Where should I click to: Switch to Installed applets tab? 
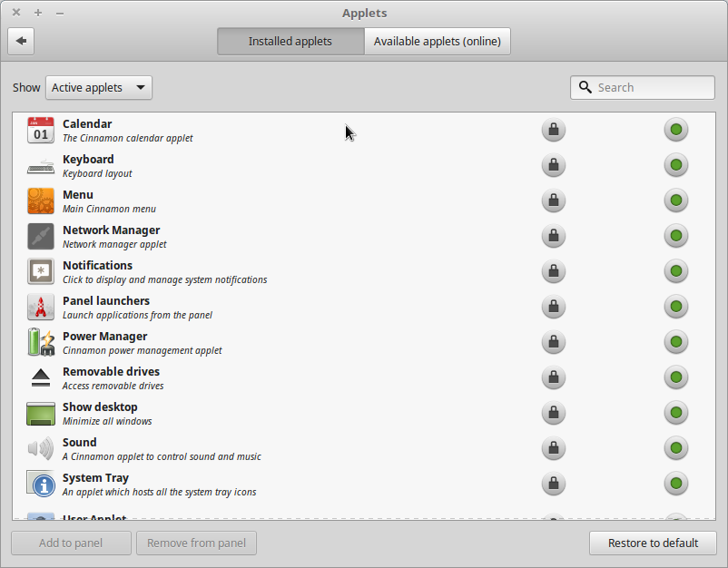click(x=290, y=42)
